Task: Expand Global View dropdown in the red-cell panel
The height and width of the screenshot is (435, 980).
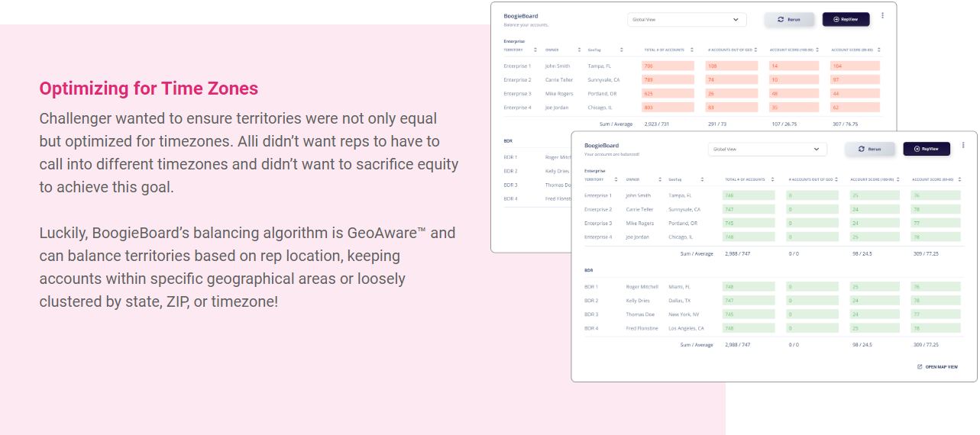Action: 687,20
